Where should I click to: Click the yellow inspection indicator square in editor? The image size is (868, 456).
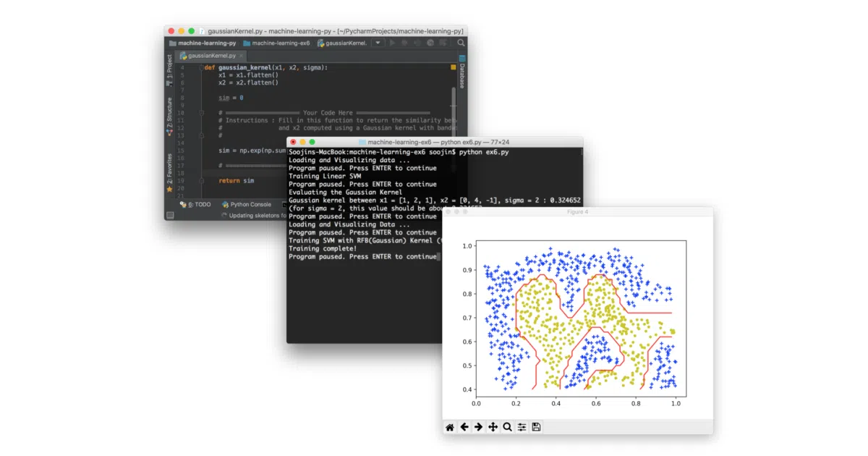point(454,67)
